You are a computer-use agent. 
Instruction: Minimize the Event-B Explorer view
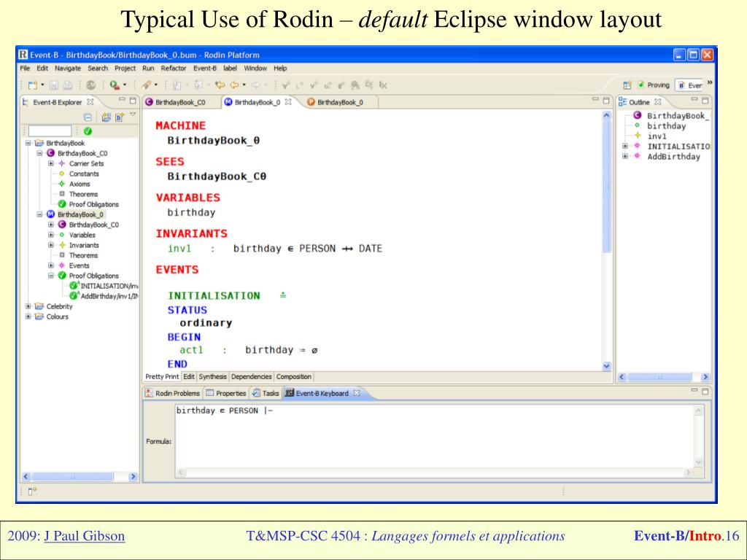coord(122,100)
